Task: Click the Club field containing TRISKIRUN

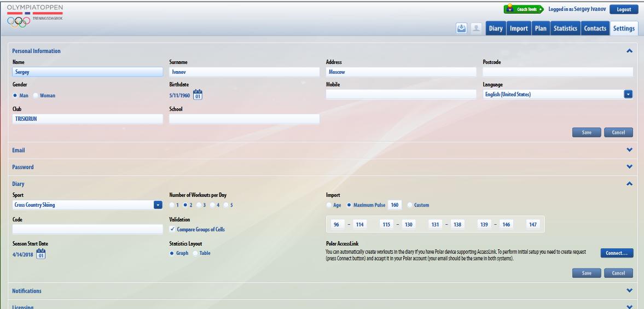Action: click(88, 119)
